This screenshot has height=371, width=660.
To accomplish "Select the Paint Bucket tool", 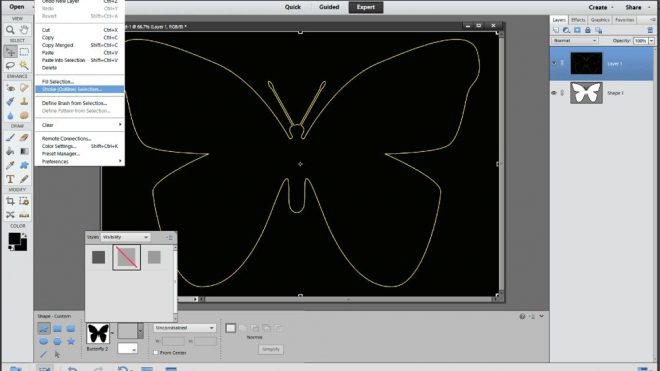I will (10, 151).
